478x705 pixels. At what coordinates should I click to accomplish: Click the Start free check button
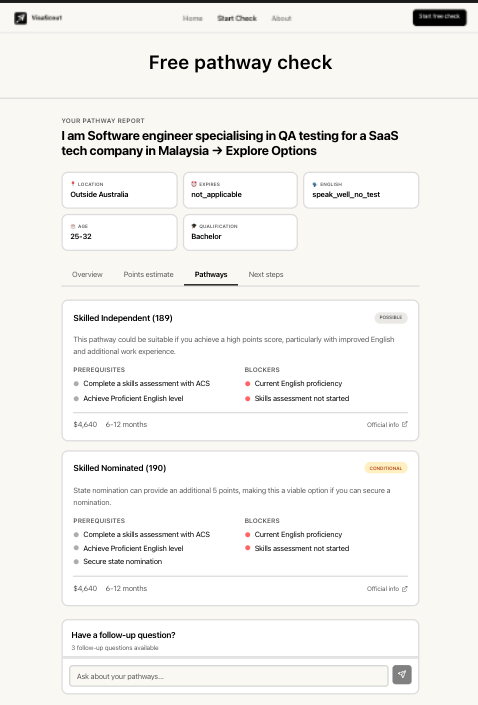click(x=439, y=17)
